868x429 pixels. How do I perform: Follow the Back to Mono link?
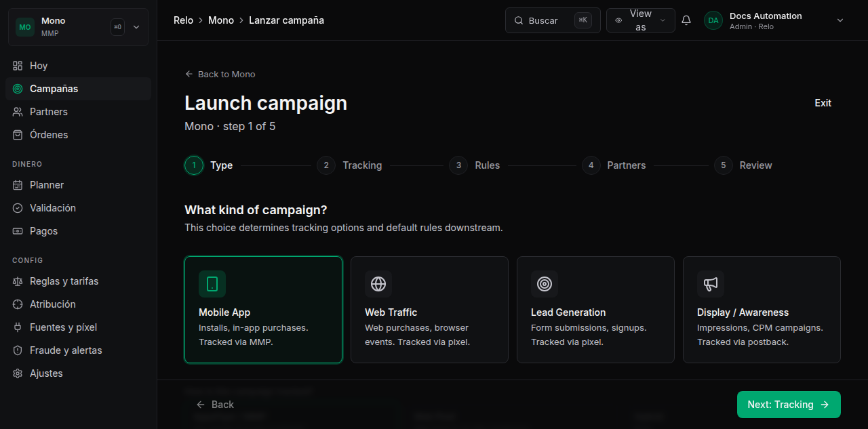(220, 74)
